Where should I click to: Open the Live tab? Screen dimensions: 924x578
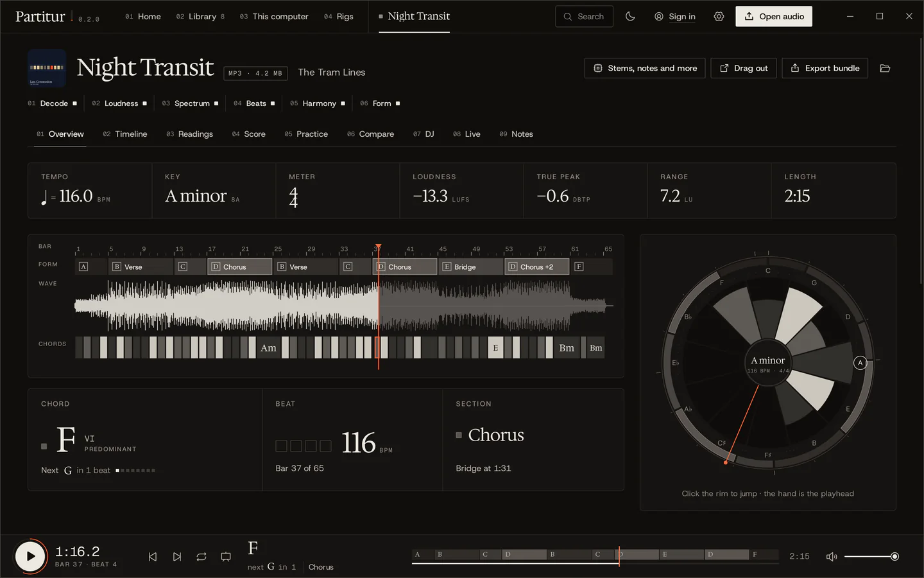(466, 134)
